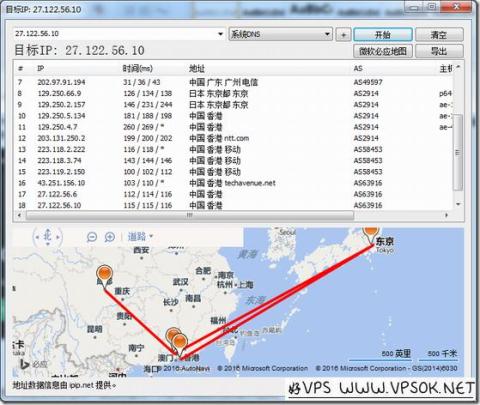This screenshot has height=405, width=480.
Task: Select row with IP 43.251.156.10
Action: [233, 183]
